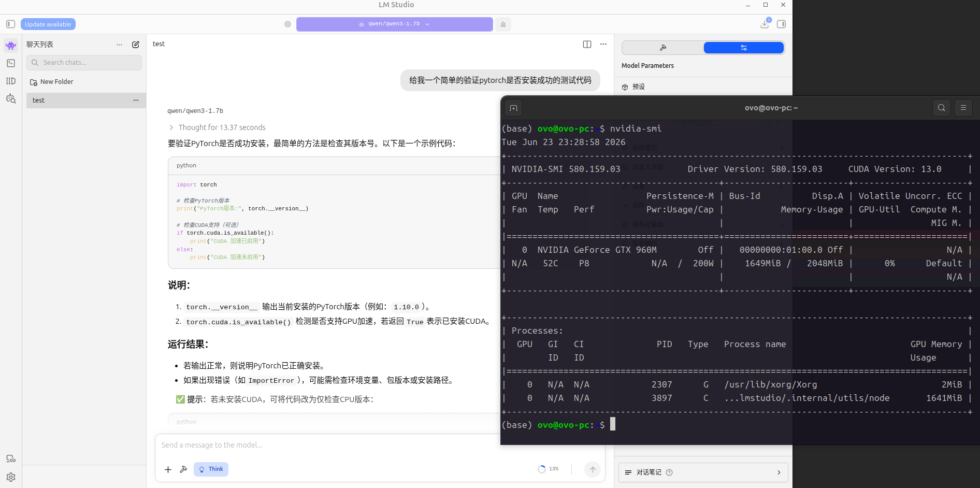Open search in the terminal window
Viewport: 980px width, 488px height.
942,108
